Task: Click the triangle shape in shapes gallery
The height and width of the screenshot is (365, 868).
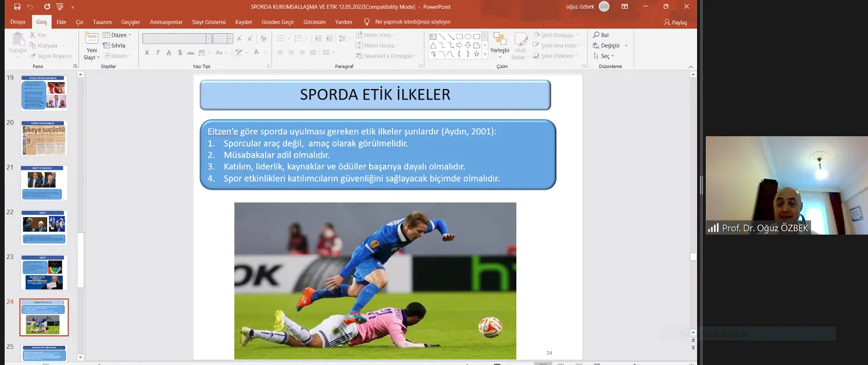Action: tap(433, 45)
